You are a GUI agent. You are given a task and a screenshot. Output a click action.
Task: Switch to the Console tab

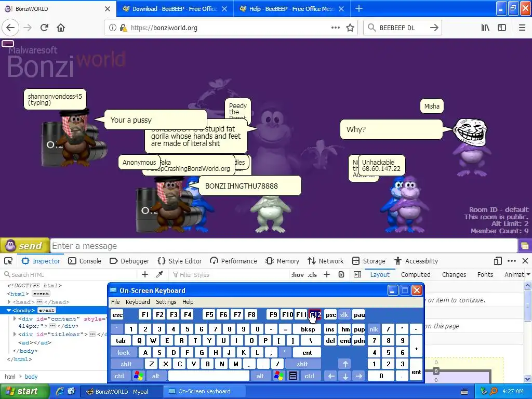[x=85, y=261]
